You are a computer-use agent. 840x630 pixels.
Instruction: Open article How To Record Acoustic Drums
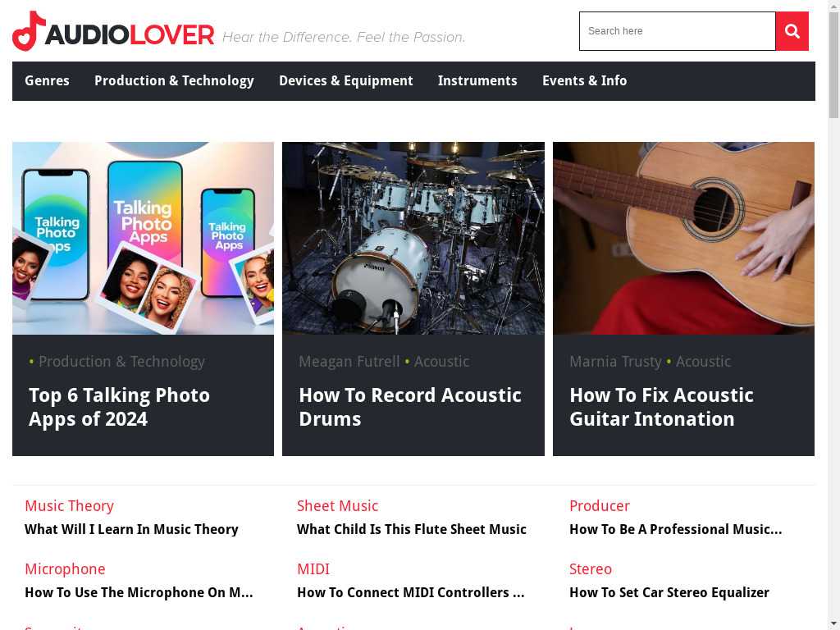click(410, 407)
